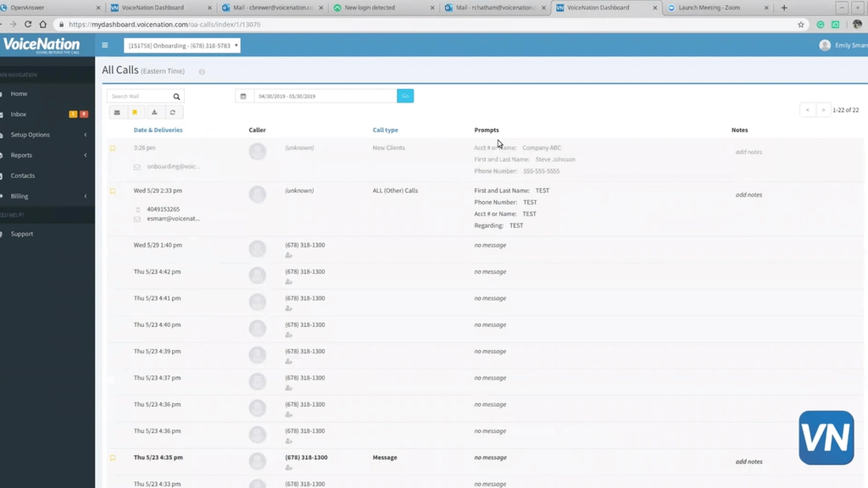Add notes to the Thu 5/23 4:35 pm call
Viewport: 868px width, 488px height.
pyautogui.click(x=748, y=462)
